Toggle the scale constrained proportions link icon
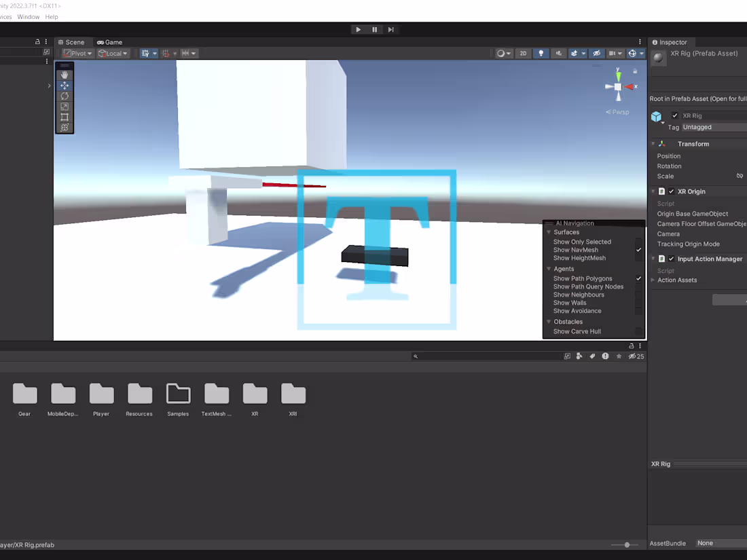 (x=740, y=176)
